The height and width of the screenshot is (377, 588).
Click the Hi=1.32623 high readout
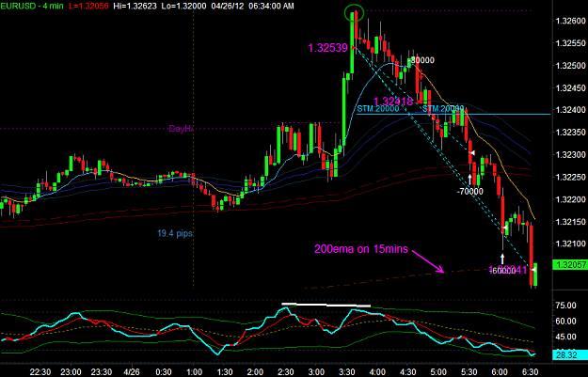135,6
